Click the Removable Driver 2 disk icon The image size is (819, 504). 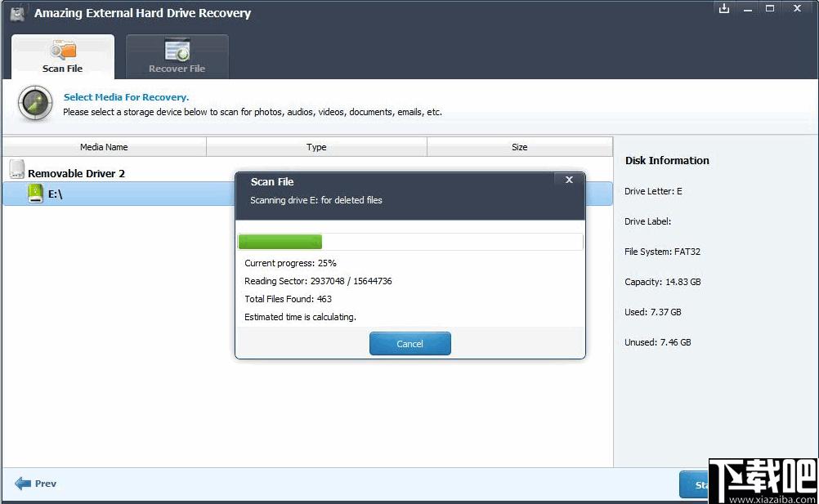[x=16, y=171]
